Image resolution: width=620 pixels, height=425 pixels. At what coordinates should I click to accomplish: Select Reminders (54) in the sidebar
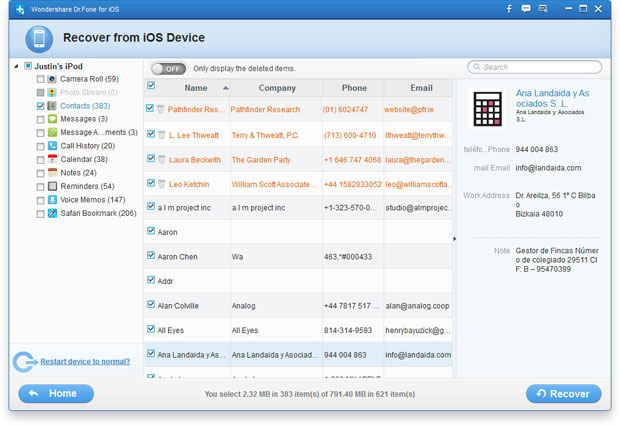[x=87, y=186]
